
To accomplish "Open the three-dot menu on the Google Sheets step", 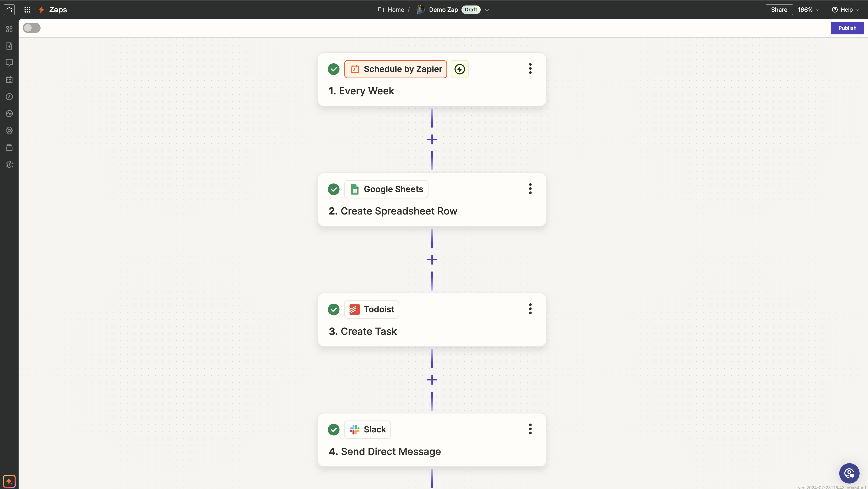I will 530,189.
